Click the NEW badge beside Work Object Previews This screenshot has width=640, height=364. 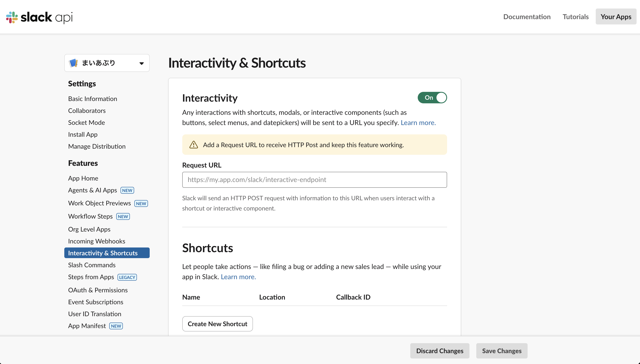(x=141, y=203)
